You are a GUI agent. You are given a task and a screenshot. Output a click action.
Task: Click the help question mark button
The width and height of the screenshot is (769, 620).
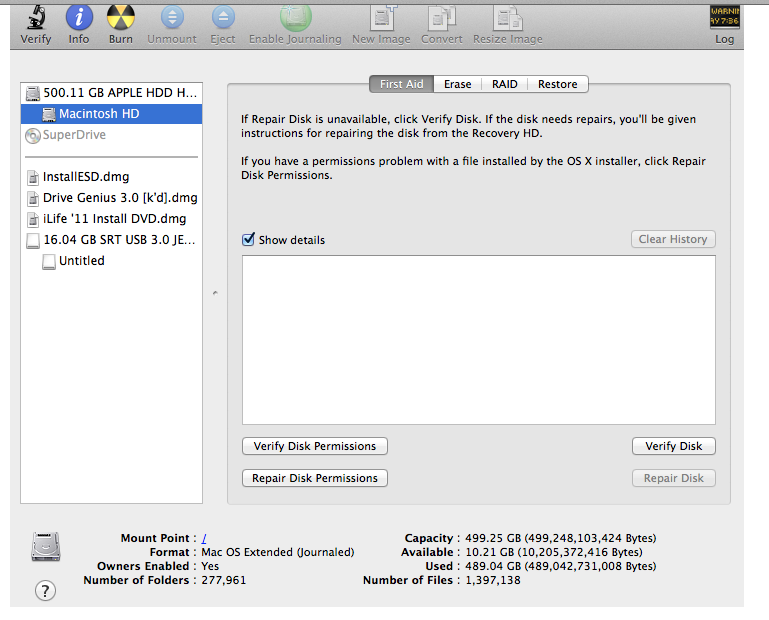click(45, 591)
